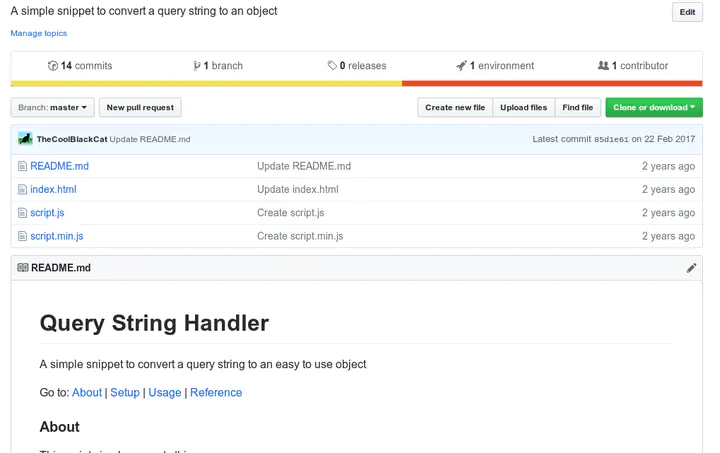Viewport: 720px width, 453px height.
Task: Open the 1 contributor tab
Action: point(633,66)
